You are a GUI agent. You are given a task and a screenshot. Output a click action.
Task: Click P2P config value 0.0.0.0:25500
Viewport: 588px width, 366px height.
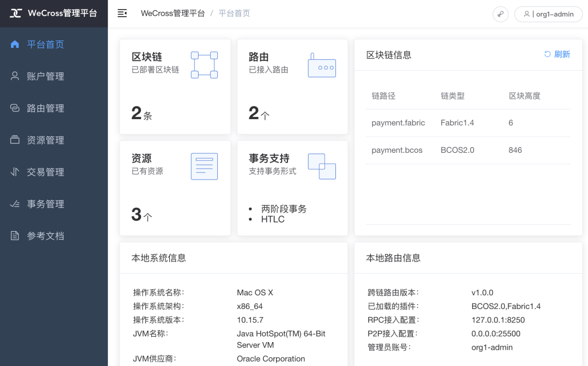click(495, 334)
